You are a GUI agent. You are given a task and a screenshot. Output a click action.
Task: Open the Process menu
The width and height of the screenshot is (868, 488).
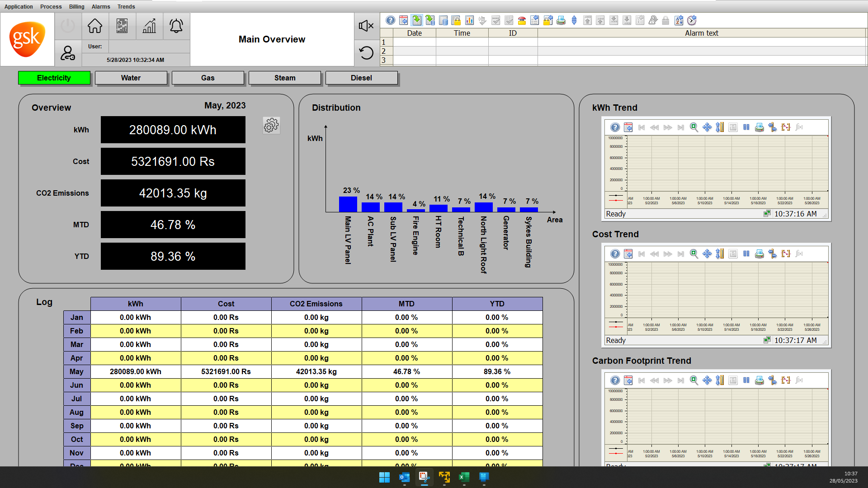(51, 7)
